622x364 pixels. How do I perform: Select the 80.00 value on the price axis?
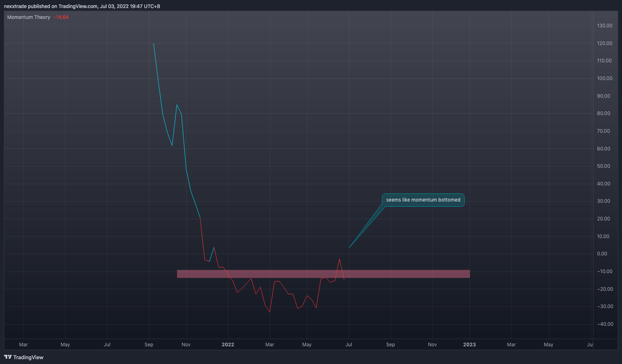click(x=603, y=113)
